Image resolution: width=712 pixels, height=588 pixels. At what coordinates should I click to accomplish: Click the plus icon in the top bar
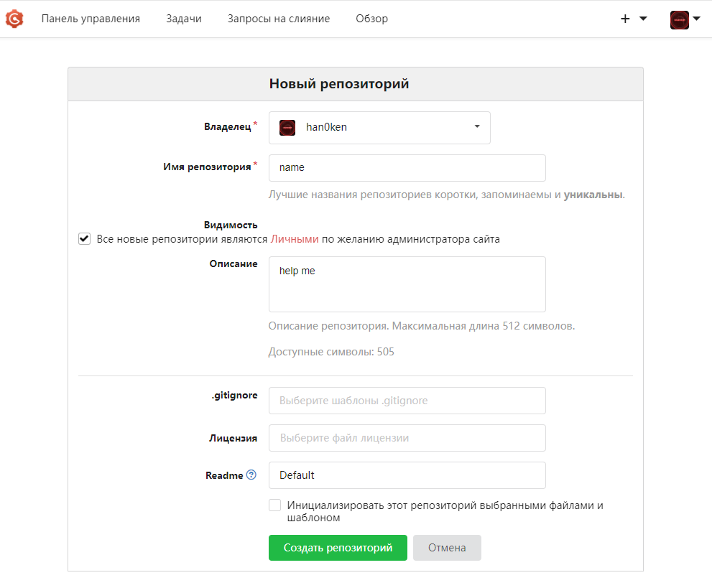point(625,19)
